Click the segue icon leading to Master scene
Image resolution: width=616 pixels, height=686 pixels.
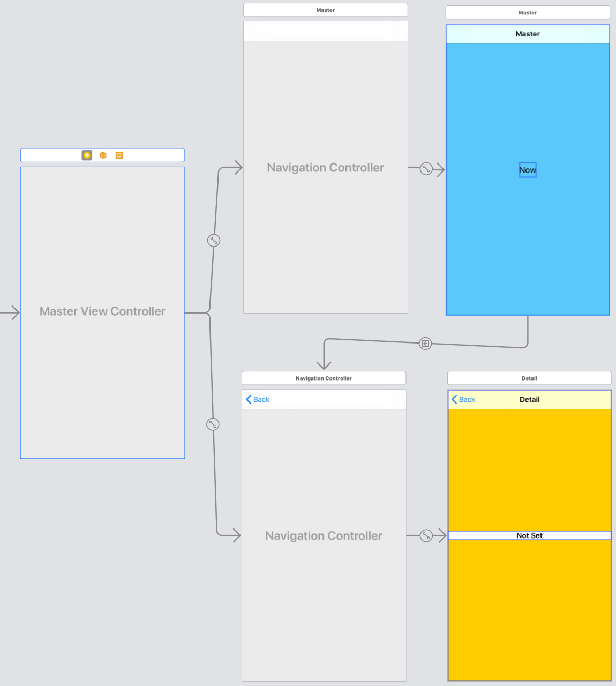426,169
